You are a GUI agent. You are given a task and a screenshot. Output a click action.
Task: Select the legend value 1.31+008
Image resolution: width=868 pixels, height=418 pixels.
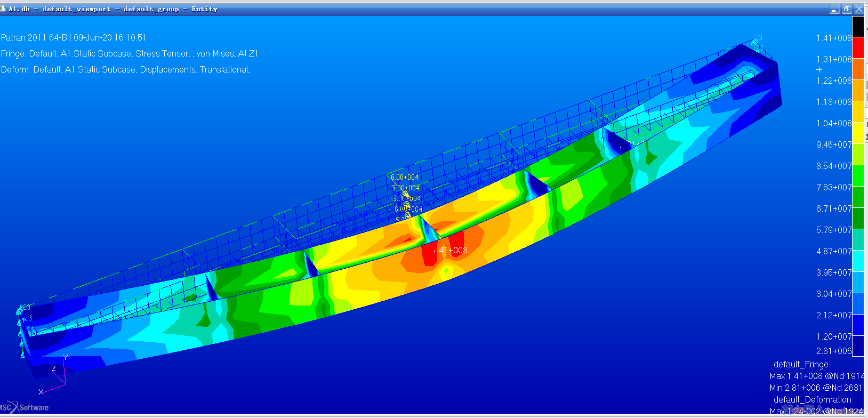coord(834,59)
